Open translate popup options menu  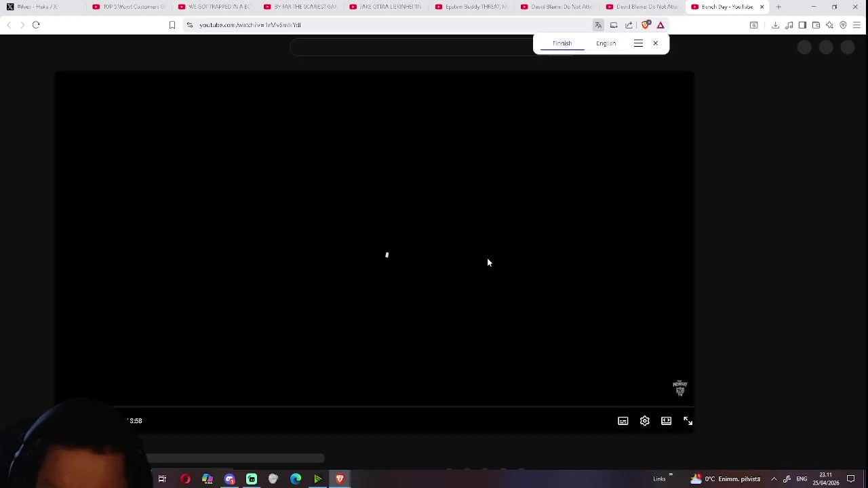click(638, 43)
